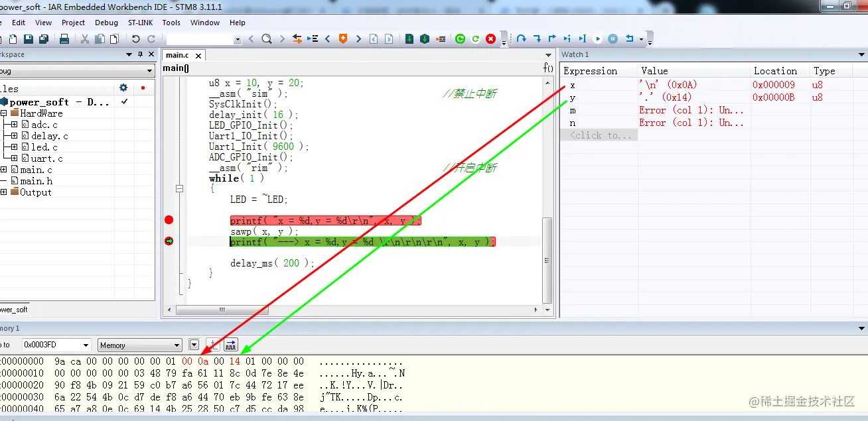Click the Find magnifier icon
The width and height of the screenshot is (868, 421).
point(267,39)
